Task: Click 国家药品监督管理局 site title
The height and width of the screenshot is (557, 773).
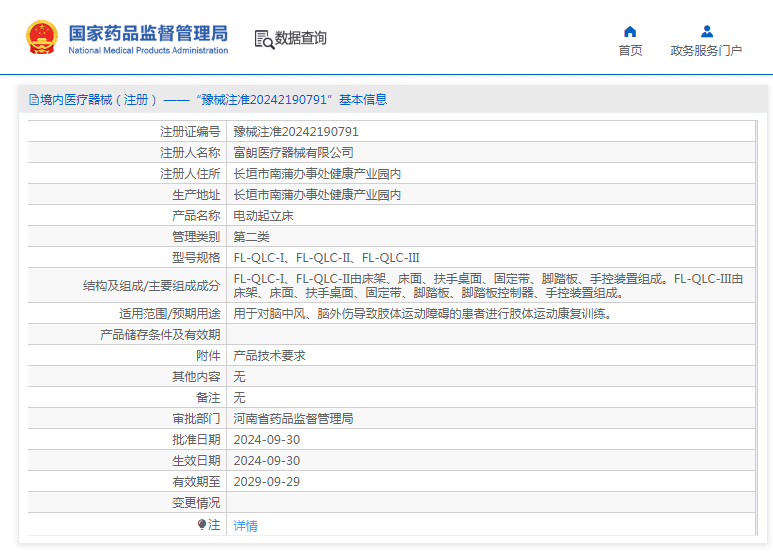Action: [148, 34]
